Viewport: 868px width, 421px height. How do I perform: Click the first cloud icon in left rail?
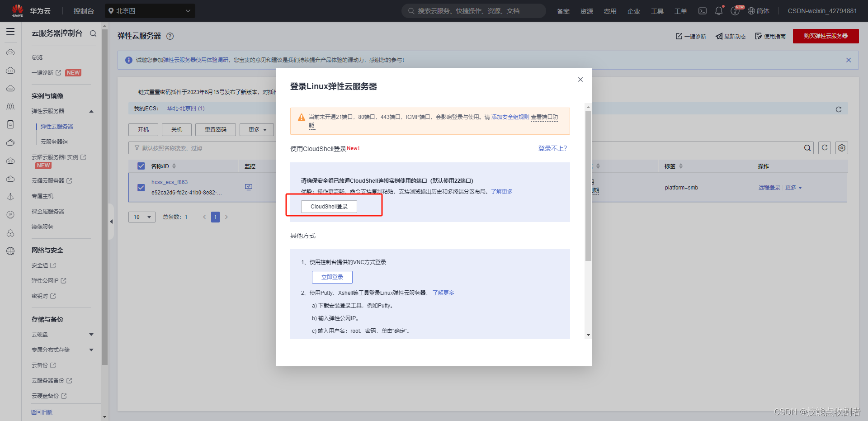(10, 52)
